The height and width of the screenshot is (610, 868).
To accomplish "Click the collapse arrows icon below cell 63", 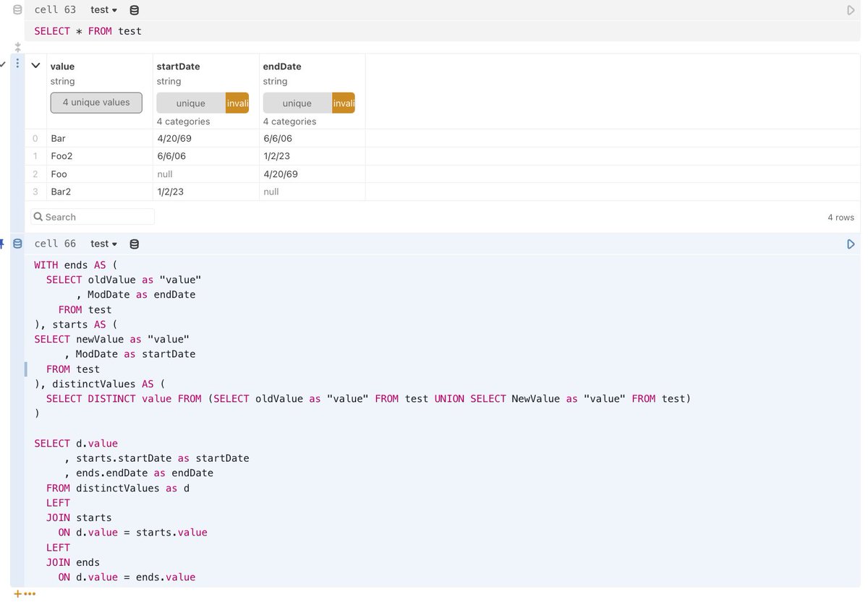I will pyautogui.click(x=17, y=46).
